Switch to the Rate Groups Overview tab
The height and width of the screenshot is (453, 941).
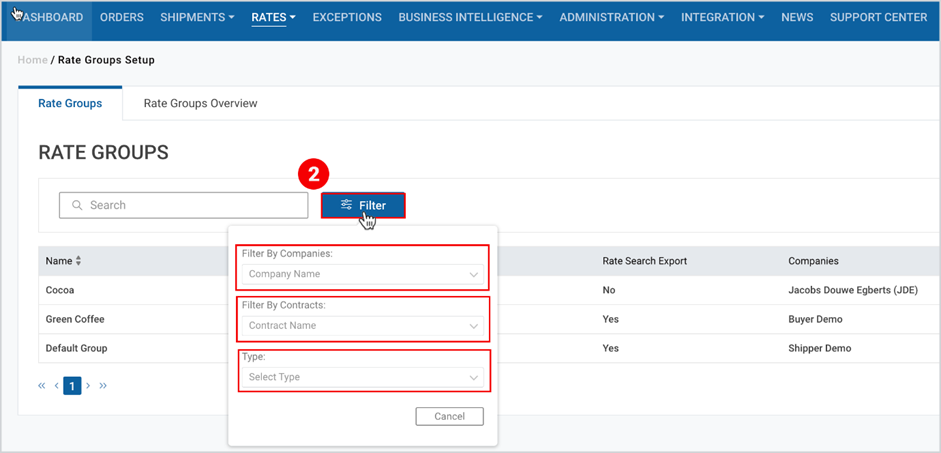tap(200, 103)
